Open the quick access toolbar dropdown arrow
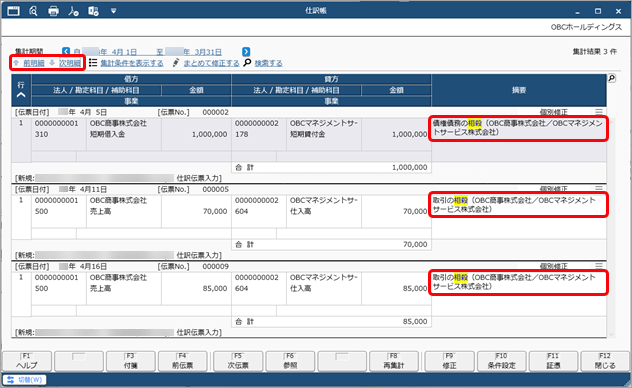The image size is (632, 388). (114, 11)
